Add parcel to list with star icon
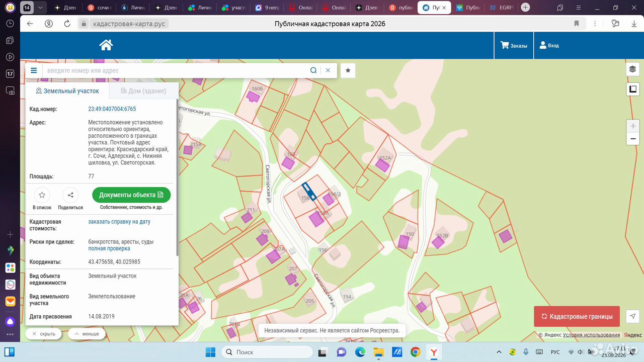The height and width of the screenshot is (362, 644). 42,195
